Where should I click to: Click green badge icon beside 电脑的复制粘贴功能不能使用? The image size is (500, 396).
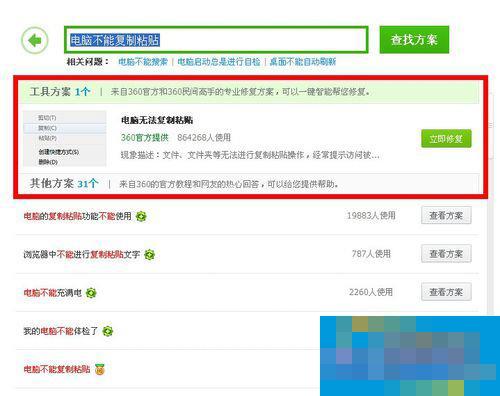(141, 217)
